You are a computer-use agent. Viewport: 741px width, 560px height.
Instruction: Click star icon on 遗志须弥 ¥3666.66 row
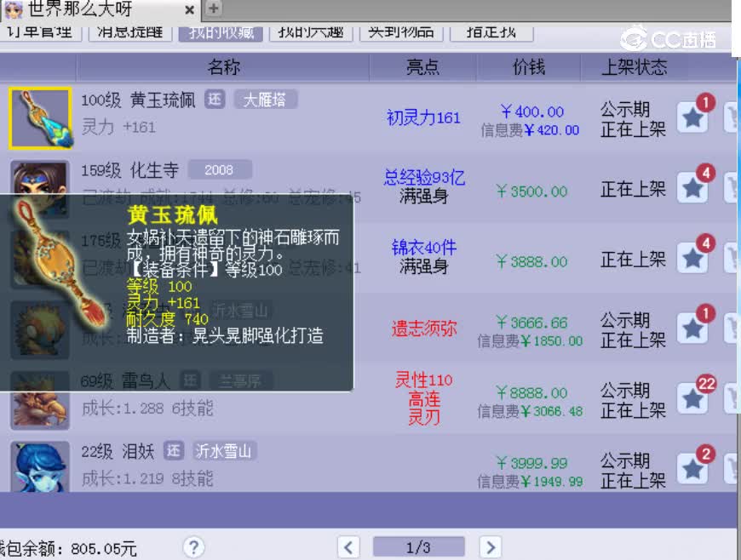pos(692,328)
